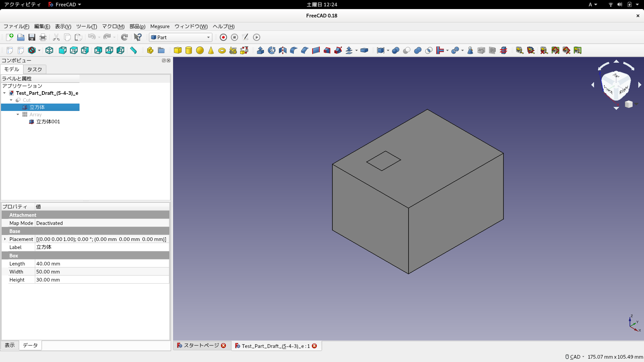
Task: Select 立方体001 in the model tree
Action: click(x=48, y=121)
